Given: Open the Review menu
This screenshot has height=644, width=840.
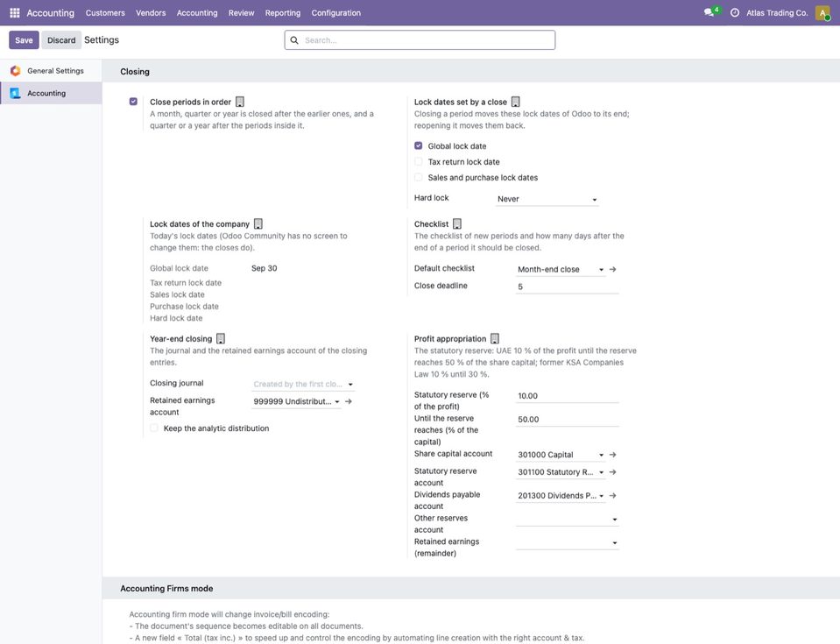Looking at the screenshot, I should [241, 13].
